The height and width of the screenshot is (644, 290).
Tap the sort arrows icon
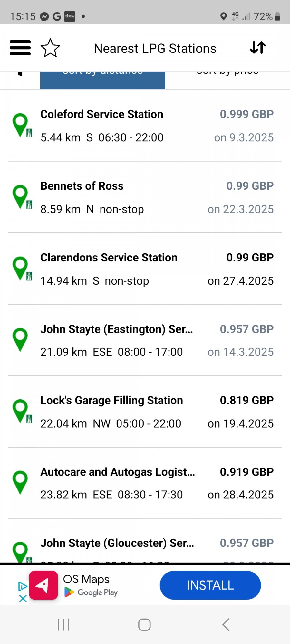tap(258, 48)
